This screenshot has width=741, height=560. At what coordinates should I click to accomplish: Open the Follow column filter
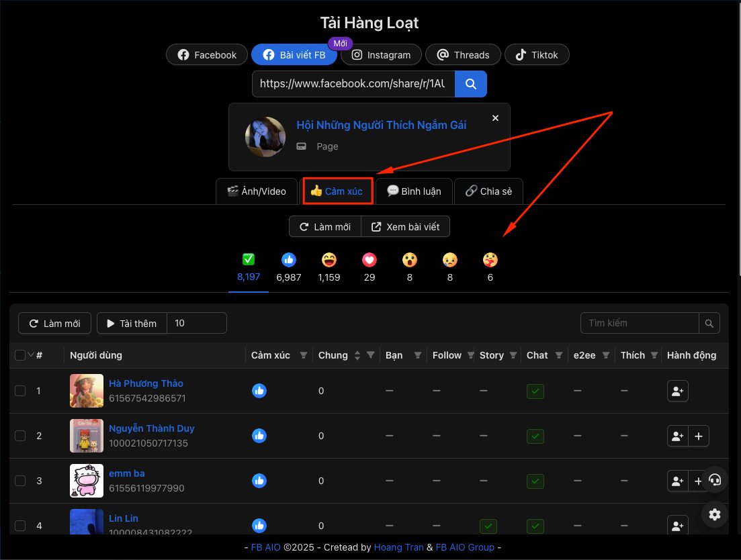pyautogui.click(x=471, y=355)
